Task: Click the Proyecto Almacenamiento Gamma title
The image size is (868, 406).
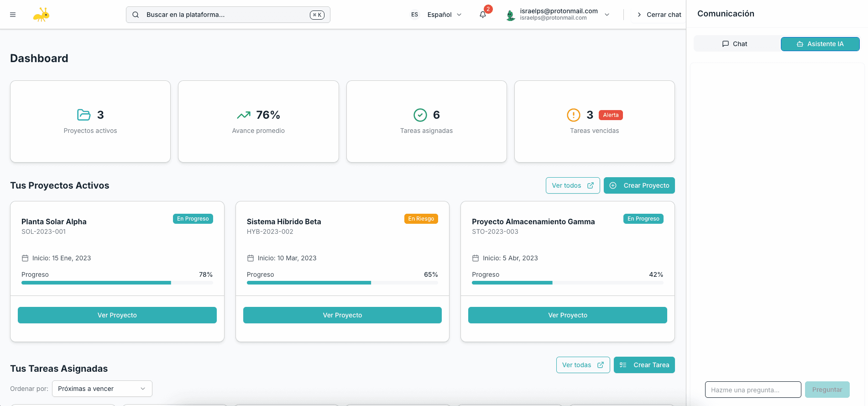Action: pos(533,221)
